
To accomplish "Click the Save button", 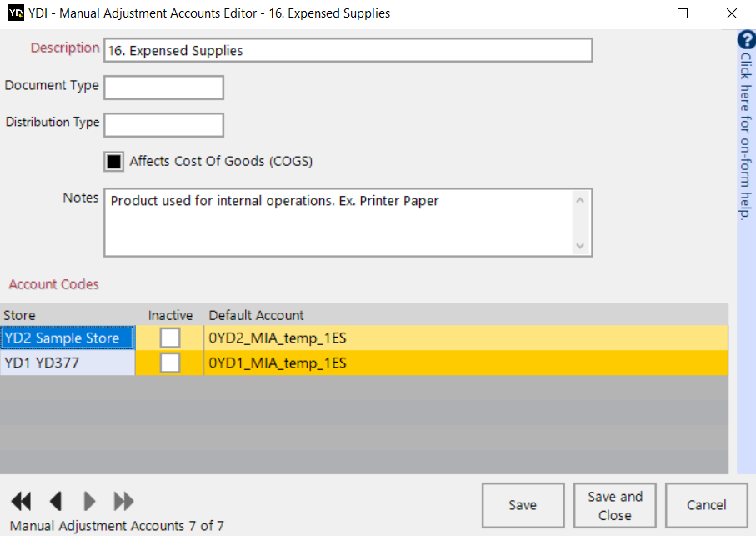I will tap(523, 505).
